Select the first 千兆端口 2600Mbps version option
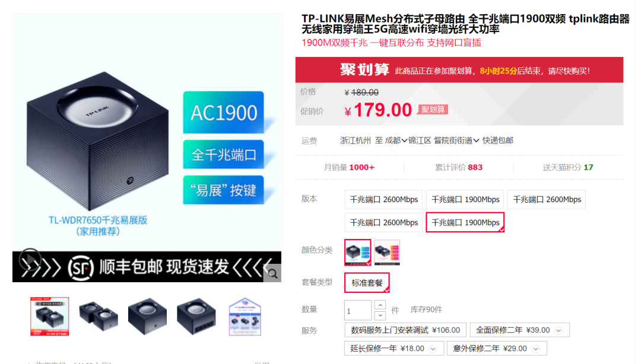Image resolution: width=641 pixels, height=364 pixels. coord(383,199)
